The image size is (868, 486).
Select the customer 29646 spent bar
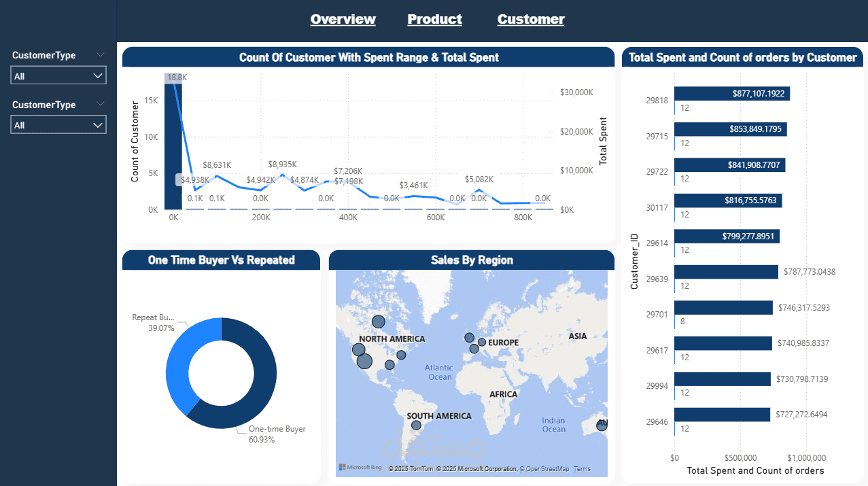[x=722, y=415]
